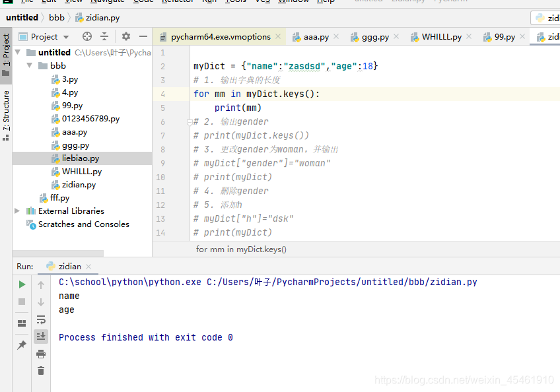The image size is (560, 392).
Task: Toggle soft-wrap in the console
Action: (41, 319)
